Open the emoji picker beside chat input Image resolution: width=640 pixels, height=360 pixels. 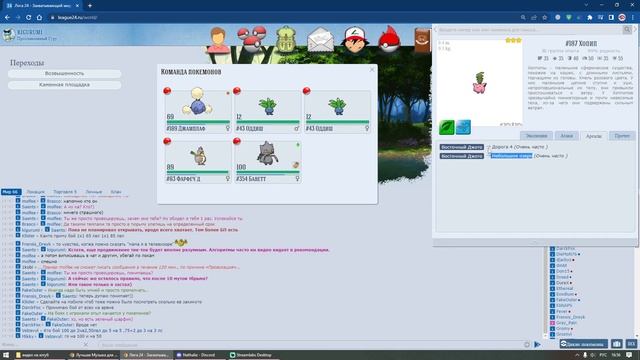(x=527, y=345)
